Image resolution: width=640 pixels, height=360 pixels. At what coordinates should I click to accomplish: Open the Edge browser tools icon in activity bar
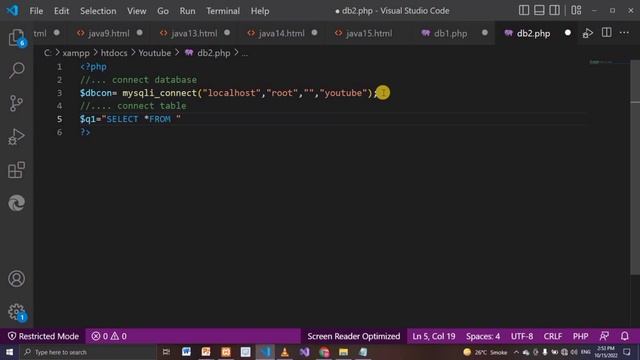16,203
